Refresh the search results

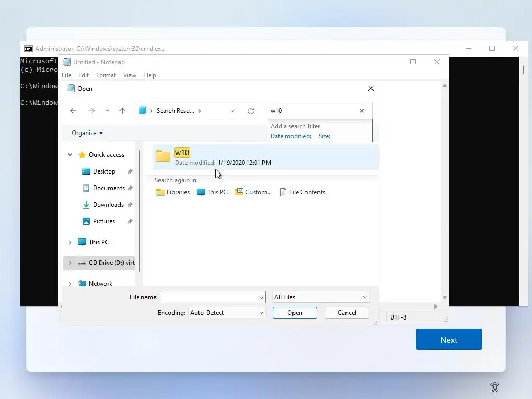coord(251,111)
